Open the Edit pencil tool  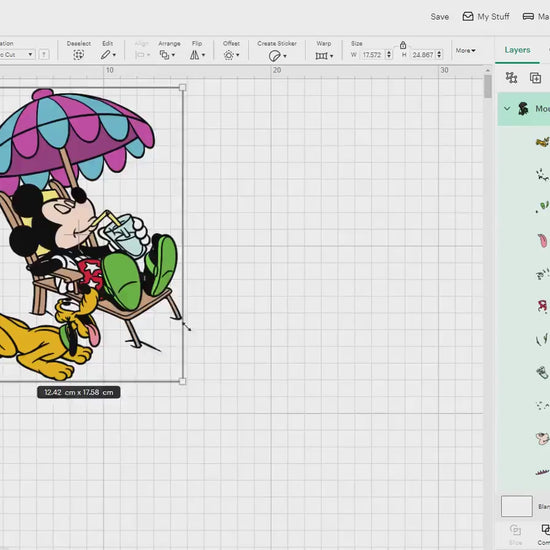pos(106,55)
